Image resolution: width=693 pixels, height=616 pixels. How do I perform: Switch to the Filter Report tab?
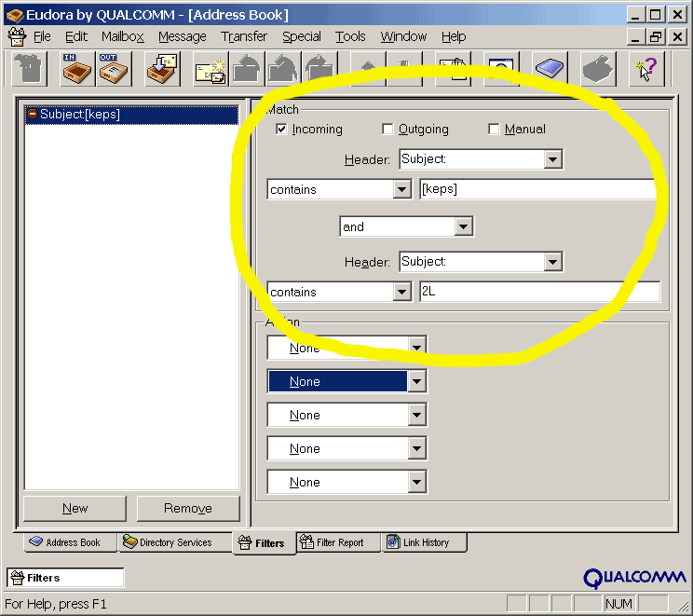(x=338, y=542)
